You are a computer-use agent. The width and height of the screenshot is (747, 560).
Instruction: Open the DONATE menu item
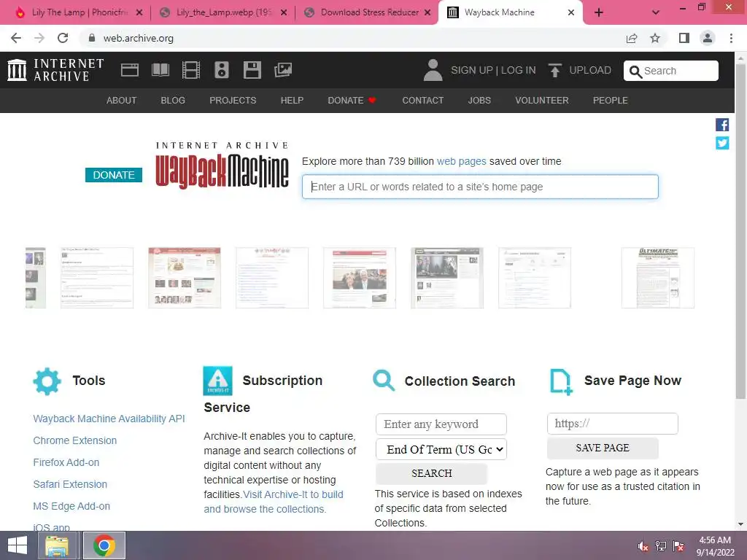352,101
